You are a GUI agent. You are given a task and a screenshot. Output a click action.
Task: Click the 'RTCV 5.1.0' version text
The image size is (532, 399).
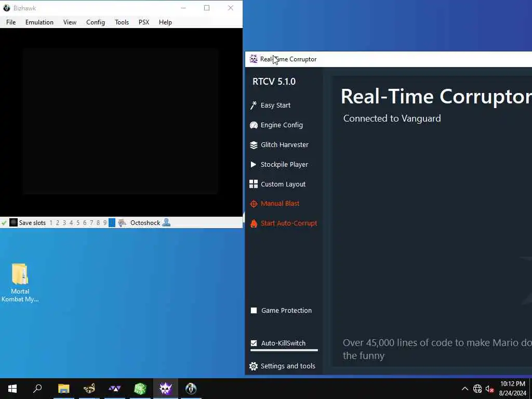[x=274, y=82]
